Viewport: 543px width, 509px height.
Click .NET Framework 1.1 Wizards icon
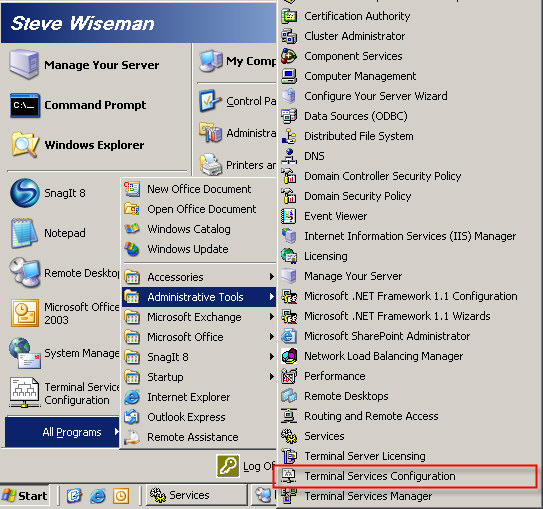coord(289,316)
